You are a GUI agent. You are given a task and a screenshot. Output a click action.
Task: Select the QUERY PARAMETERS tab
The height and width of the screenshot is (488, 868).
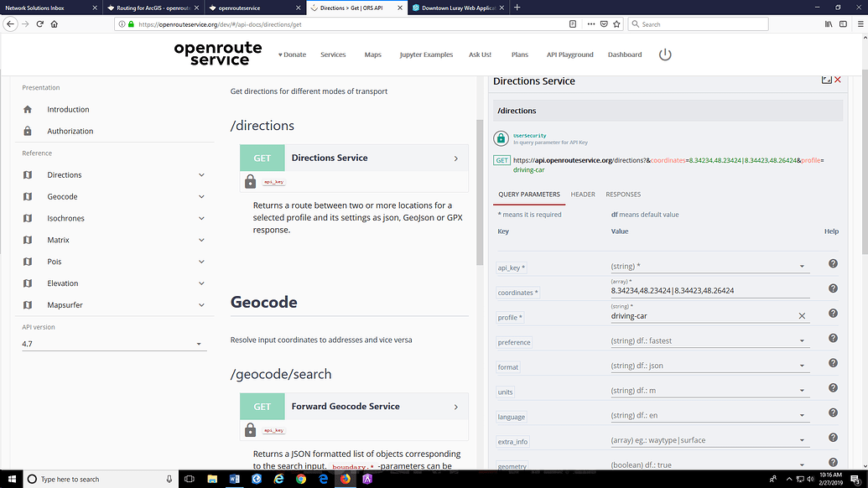[x=529, y=195]
